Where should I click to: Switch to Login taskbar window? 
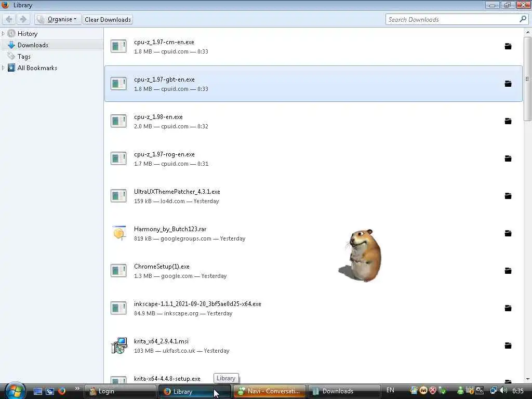pyautogui.click(x=120, y=391)
